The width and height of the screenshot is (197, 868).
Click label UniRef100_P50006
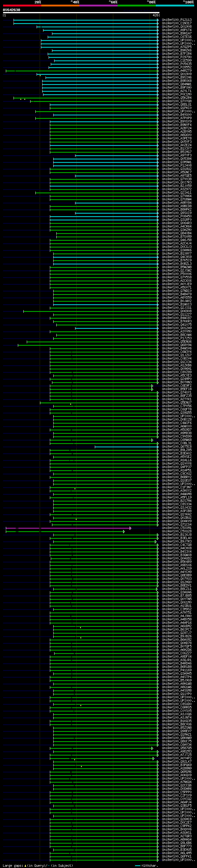[177, 274]
